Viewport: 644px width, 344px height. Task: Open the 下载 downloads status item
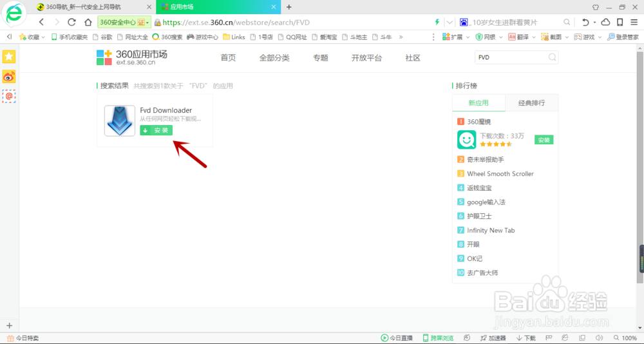pos(526,338)
